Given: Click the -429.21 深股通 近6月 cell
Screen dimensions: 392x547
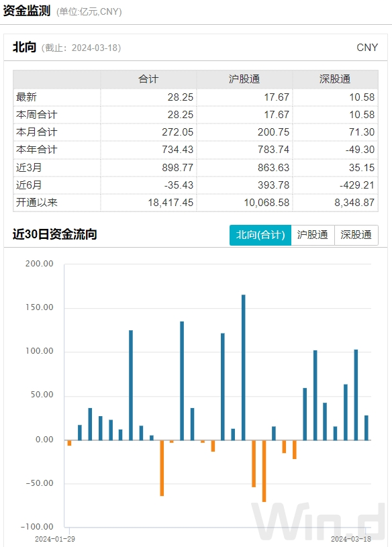Looking at the screenshot, I should (x=357, y=185).
